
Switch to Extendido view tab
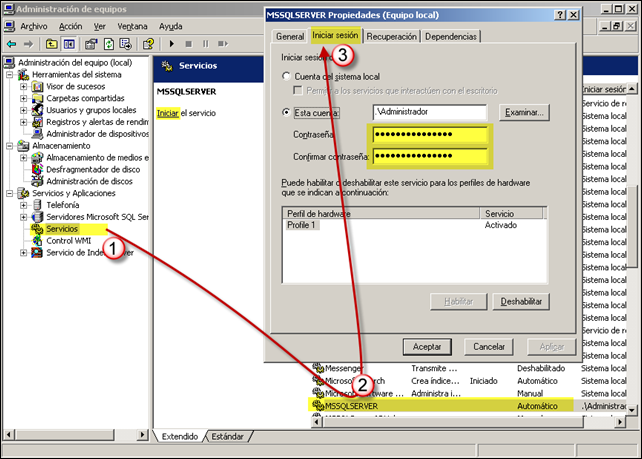(180, 436)
